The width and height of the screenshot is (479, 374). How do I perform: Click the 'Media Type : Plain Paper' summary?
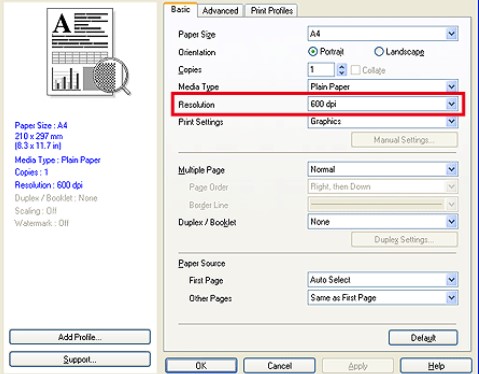(57, 160)
